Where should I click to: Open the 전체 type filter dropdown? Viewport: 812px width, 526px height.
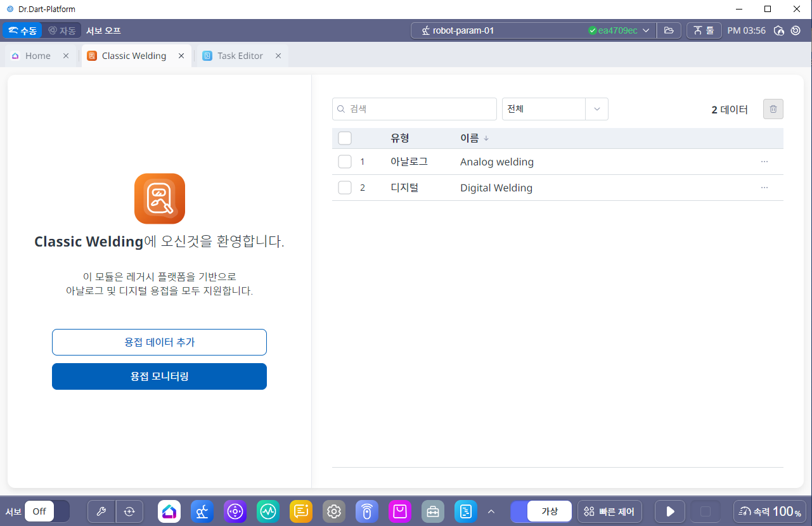click(x=555, y=109)
